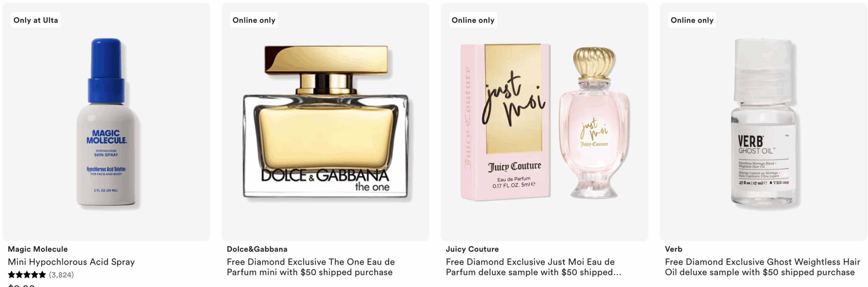Viewport: 868px width, 287px height.
Task: Click the Just Moi pink perfume bottle
Action: tap(594, 123)
